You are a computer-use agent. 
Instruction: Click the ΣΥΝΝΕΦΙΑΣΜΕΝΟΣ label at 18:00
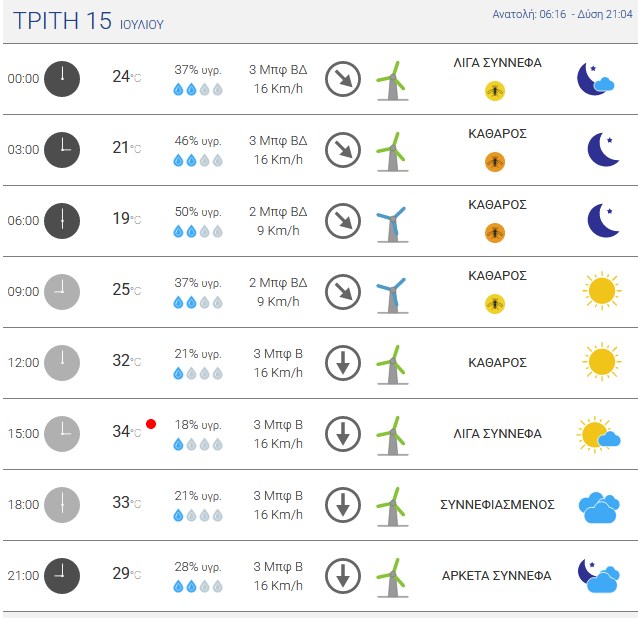point(497,505)
